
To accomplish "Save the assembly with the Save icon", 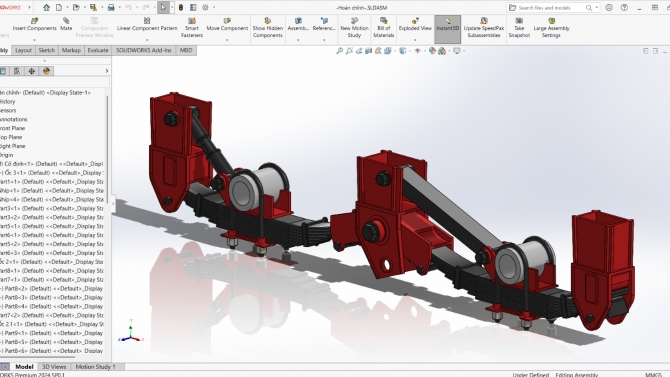I will click(x=93, y=7).
